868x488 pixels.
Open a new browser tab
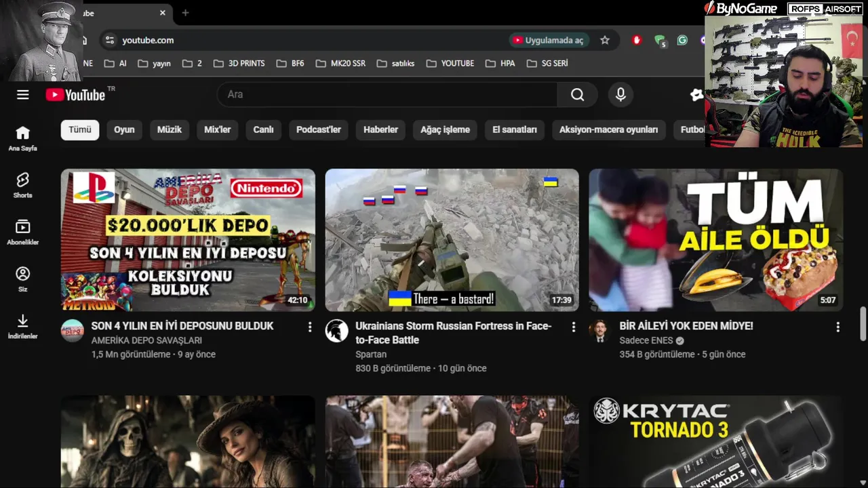185,13
